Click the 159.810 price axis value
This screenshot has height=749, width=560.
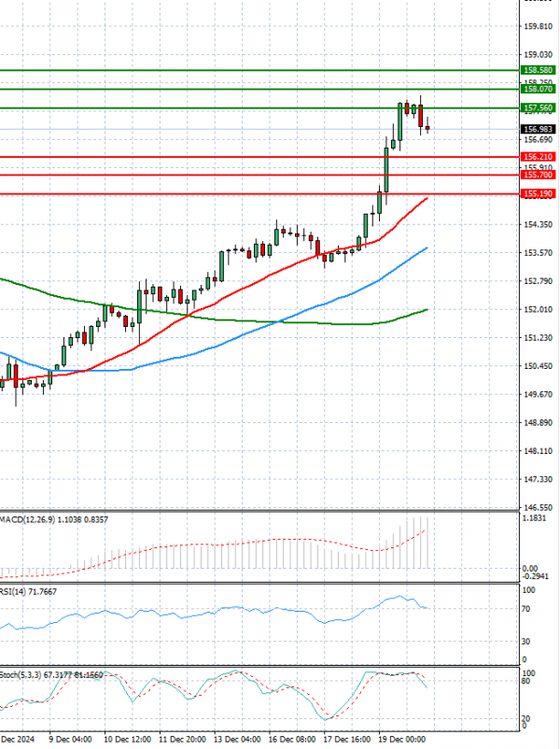(538, 26)
